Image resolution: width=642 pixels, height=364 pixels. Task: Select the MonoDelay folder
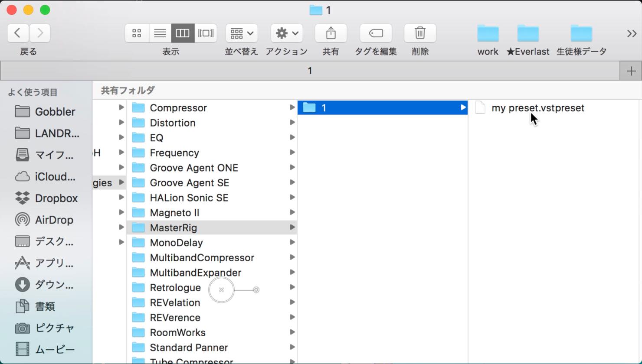[x=212, y=243]
